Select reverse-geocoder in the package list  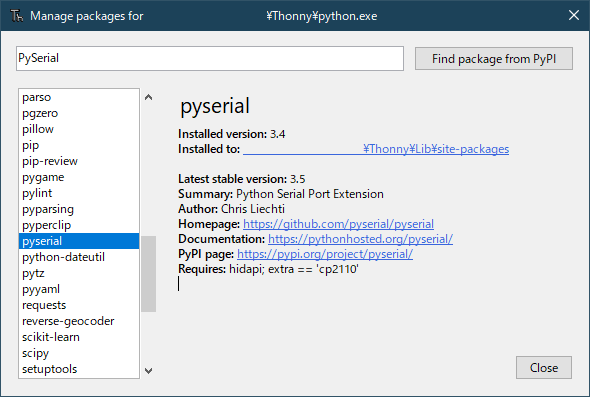click(x=79, y=321)
